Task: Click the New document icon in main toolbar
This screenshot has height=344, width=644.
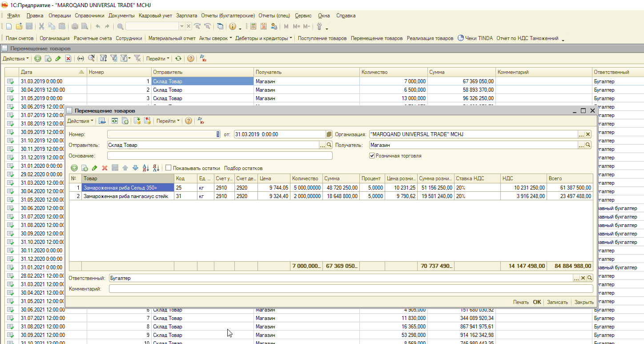Action: [x=9, y=26]
